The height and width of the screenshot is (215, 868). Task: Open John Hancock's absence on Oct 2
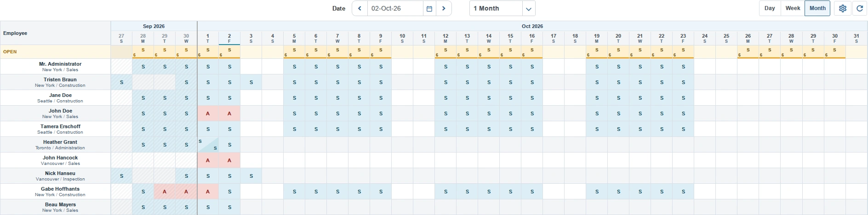[x=229, y=160]
